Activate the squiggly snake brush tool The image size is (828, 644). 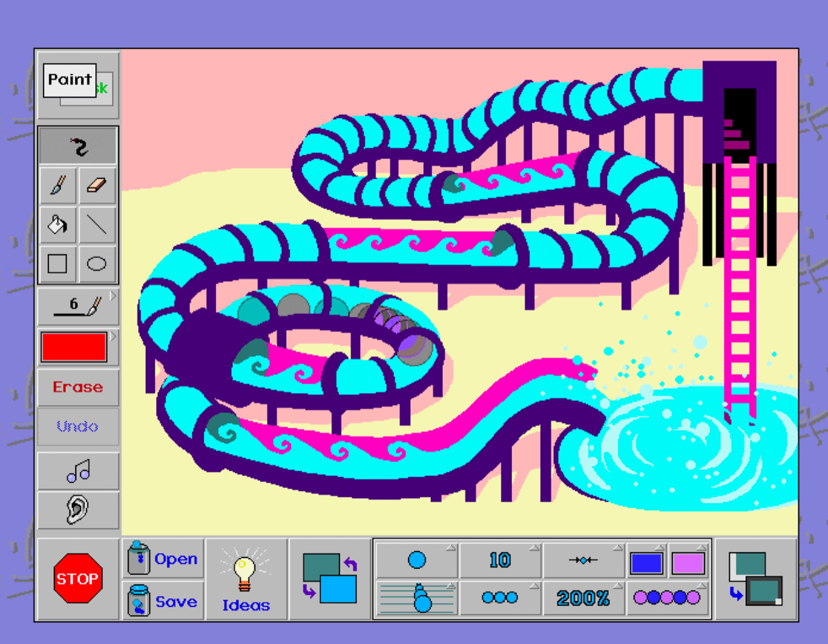(78, 146)
